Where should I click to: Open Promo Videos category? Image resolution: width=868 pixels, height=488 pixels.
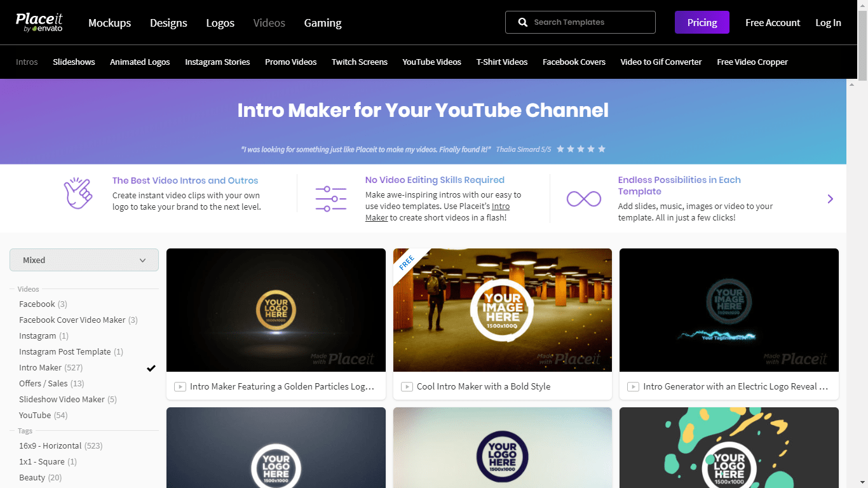point(290,62)
